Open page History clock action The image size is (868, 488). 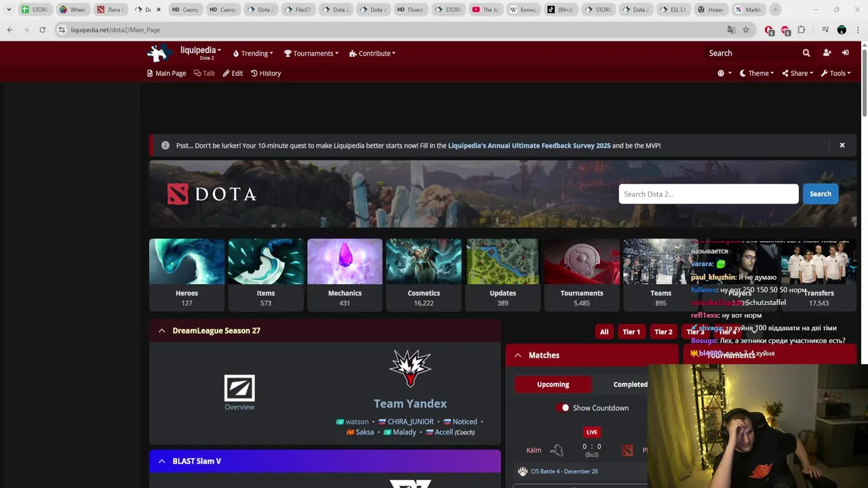click(x=266, y=73)
